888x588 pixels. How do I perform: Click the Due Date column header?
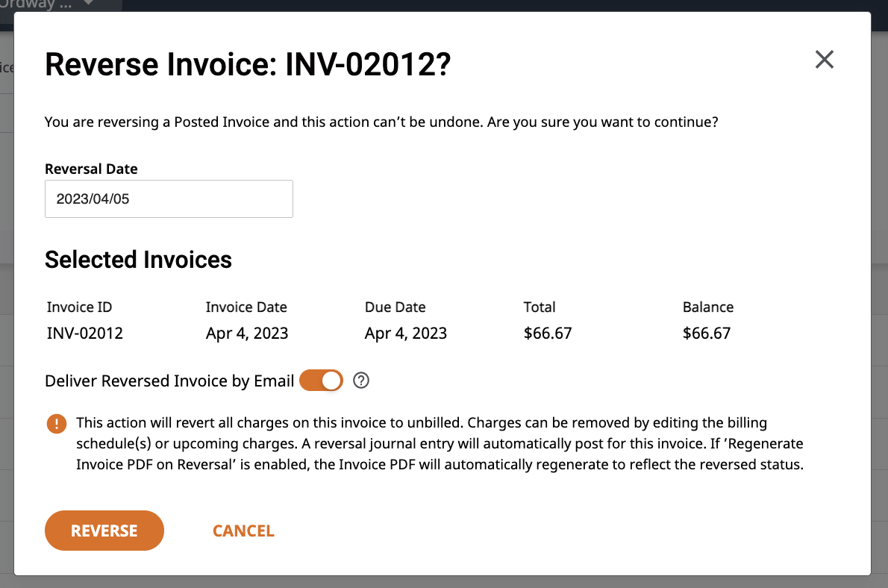[x=395, y=307]
